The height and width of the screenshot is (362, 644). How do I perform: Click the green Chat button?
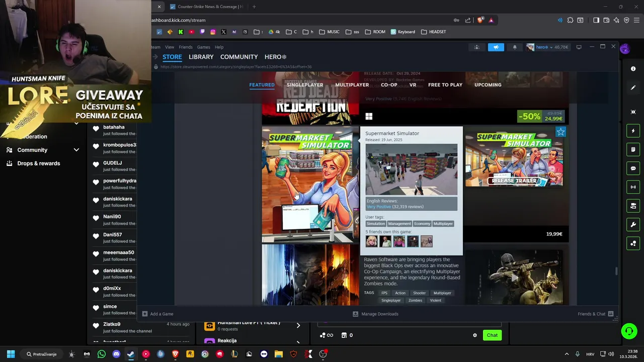(x=492, y=335)
